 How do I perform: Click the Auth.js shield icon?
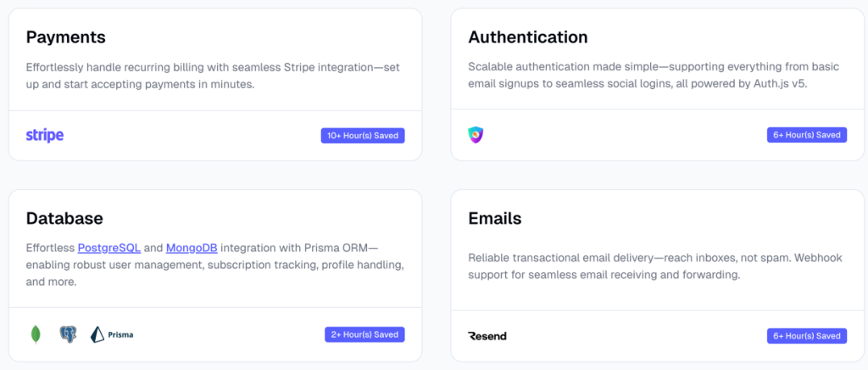click(476, 134)
